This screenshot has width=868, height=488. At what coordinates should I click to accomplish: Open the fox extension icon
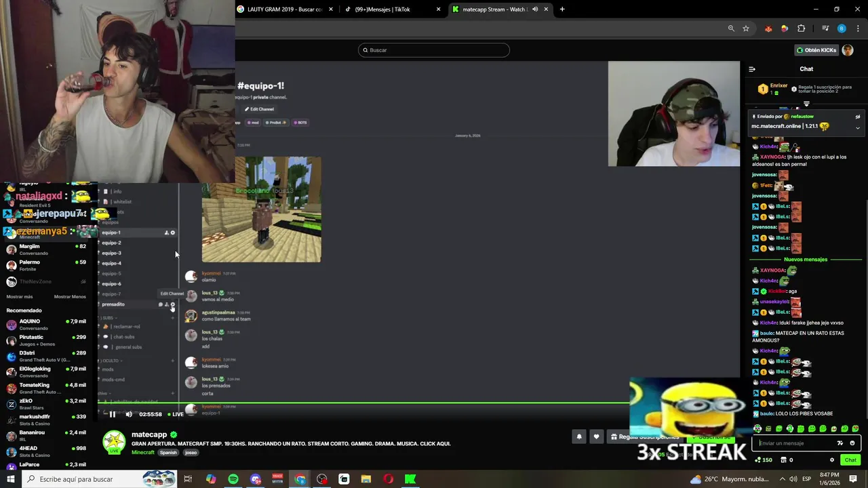(768, 28)
